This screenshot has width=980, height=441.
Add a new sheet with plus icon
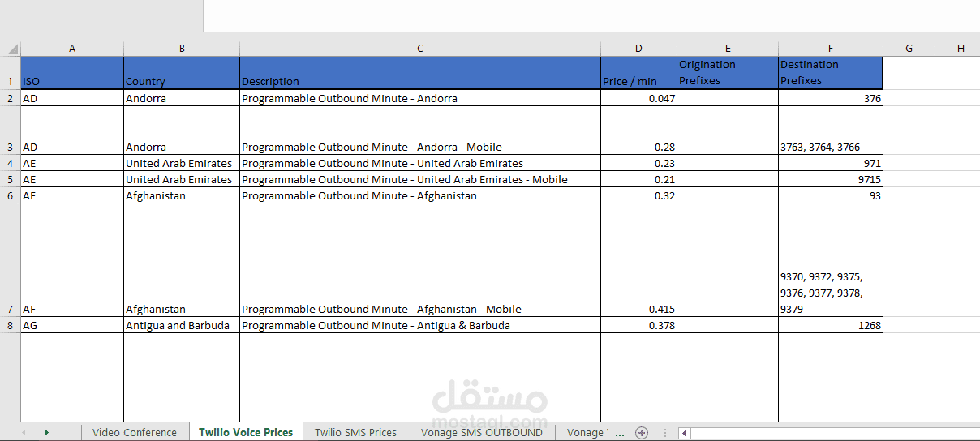click(x=642, y=433)
